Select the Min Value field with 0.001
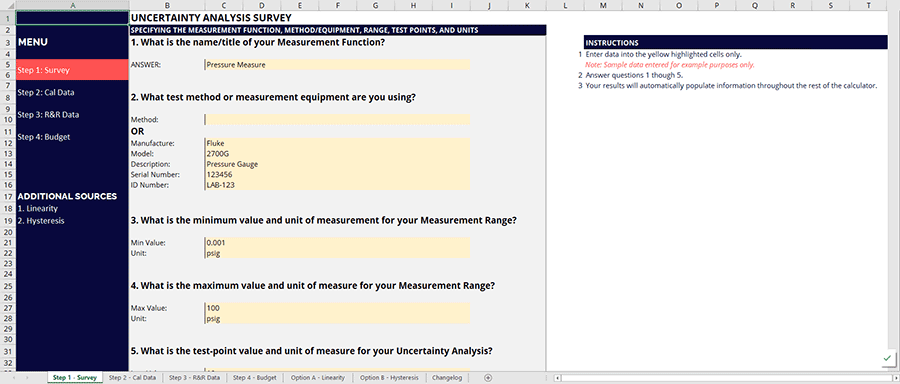This screenshot has width=900, height=384. click(337, 243)
